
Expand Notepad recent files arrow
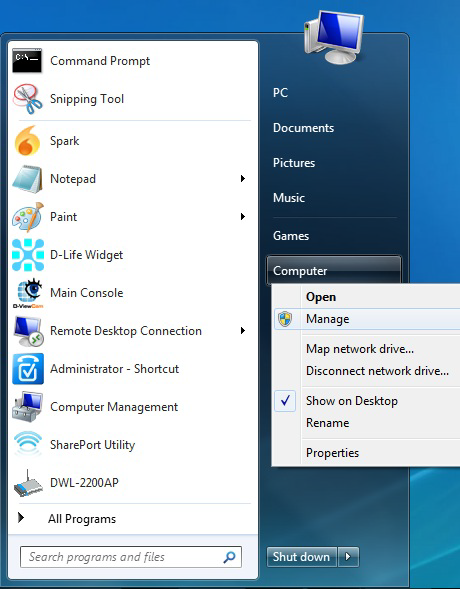click(243, 178)
